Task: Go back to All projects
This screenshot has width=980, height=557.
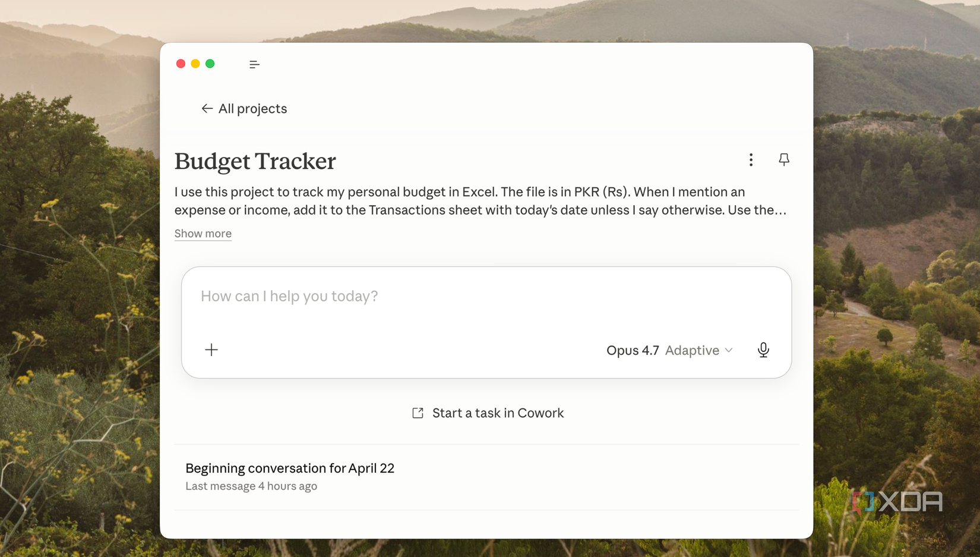Action: click(x=252, y=108)
